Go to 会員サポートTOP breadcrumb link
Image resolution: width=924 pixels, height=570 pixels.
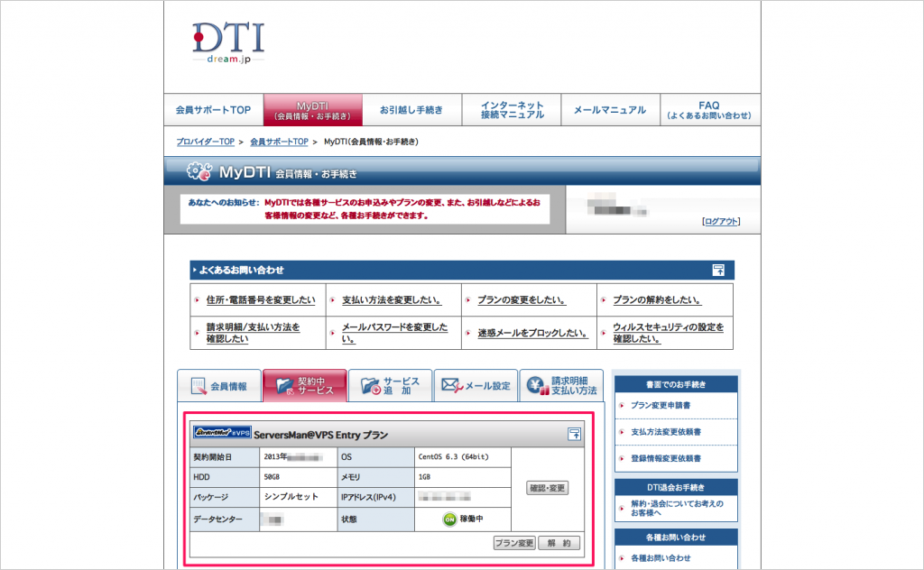[279, 142]
